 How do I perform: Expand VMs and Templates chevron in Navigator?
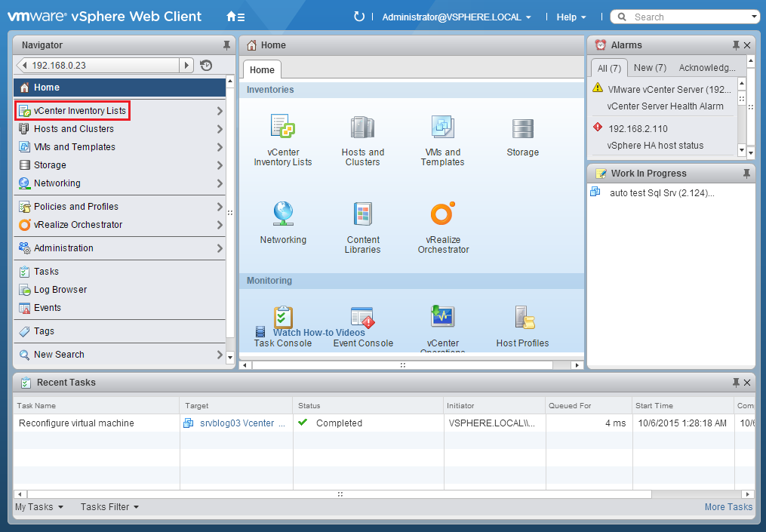220,147
